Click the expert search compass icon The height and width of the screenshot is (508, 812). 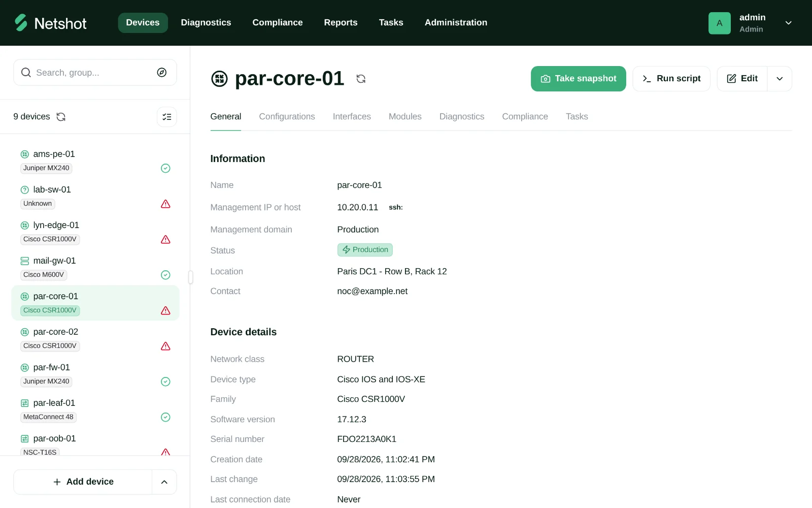pos(162,73)
